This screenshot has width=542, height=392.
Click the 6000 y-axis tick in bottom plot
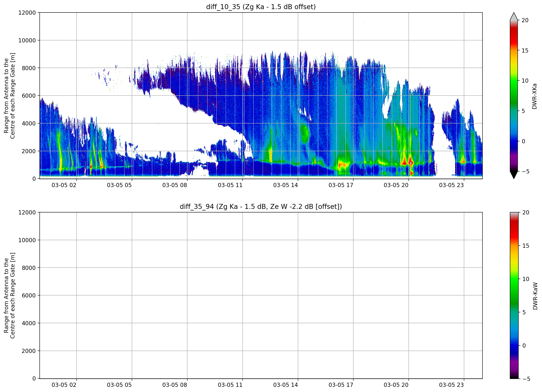(x=29, y=295)
